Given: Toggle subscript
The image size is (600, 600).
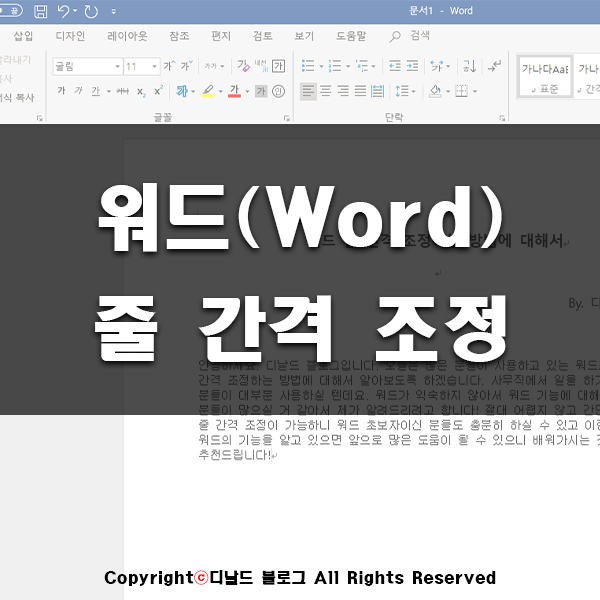Looking at the screenshot, I should coord(141,92).
